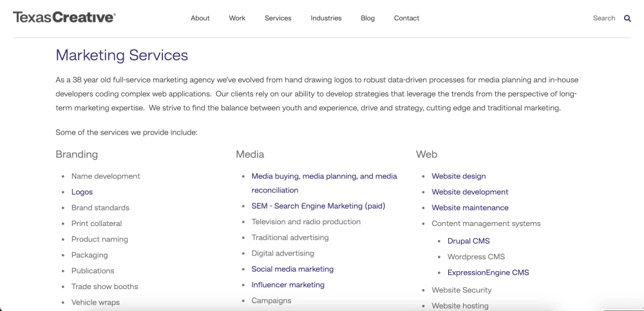This screenshot has height=311, width=644.
Task: Click the Website hosting item
Action: (x=460, y=306)
